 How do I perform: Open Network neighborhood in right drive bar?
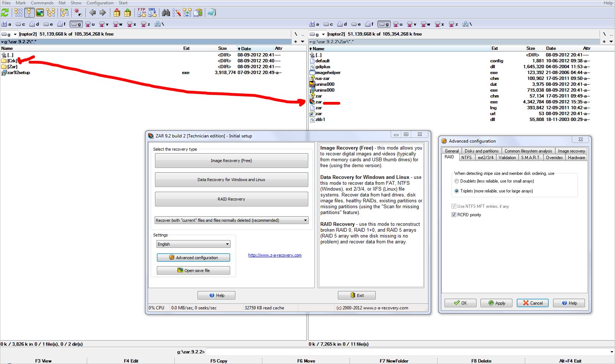467,24
